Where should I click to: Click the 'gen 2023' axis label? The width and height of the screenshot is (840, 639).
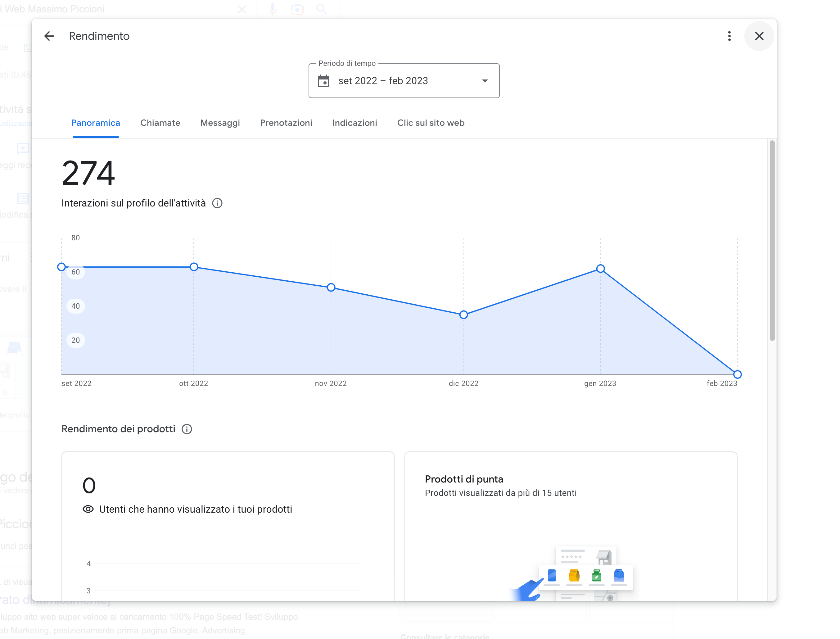(x=600, y=383)
